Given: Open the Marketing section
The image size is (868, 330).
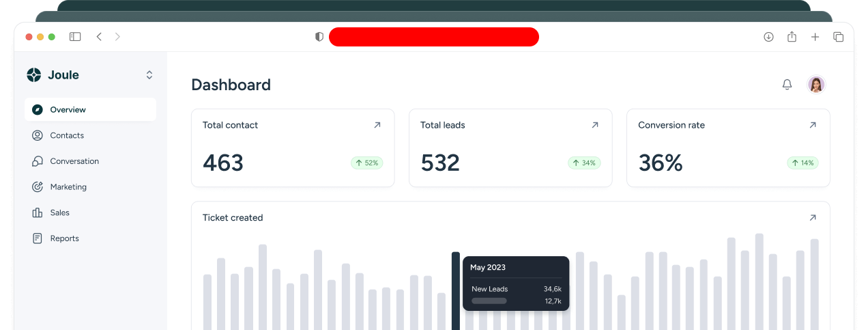Looking at the screenshot, I should (x=68, y=187).
